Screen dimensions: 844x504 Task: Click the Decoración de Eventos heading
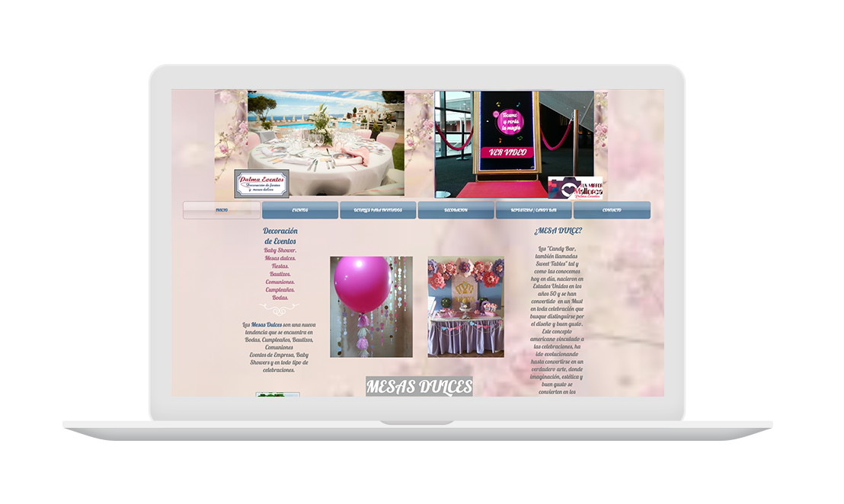(x=280, y=236)
